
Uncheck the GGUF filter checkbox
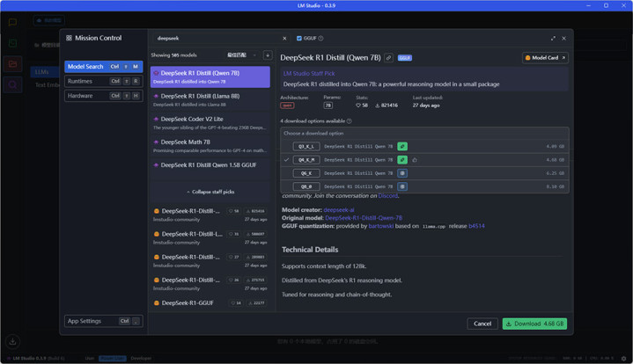tap(299, 39)
